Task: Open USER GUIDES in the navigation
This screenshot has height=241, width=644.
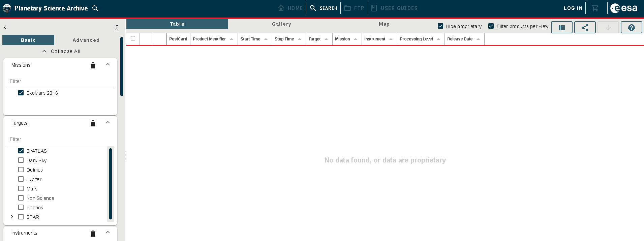Action: (x=394, y=8)
